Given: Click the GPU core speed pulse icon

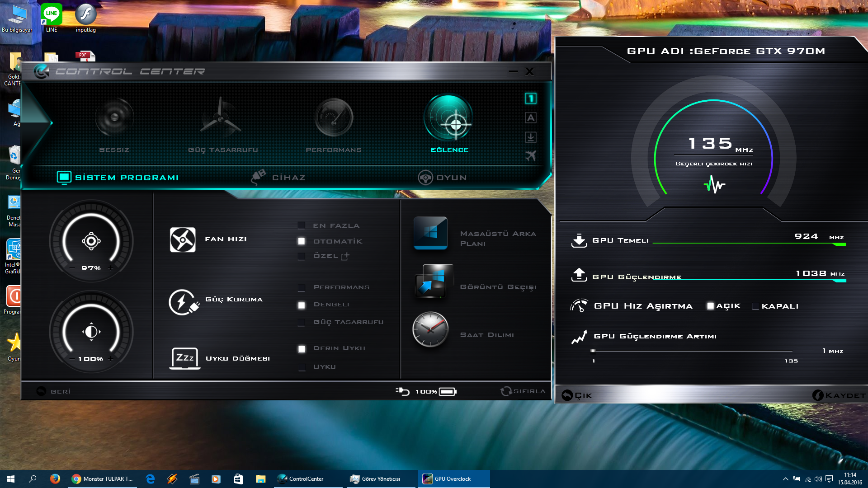Looking at the screenshot, I should pos(714,184).
